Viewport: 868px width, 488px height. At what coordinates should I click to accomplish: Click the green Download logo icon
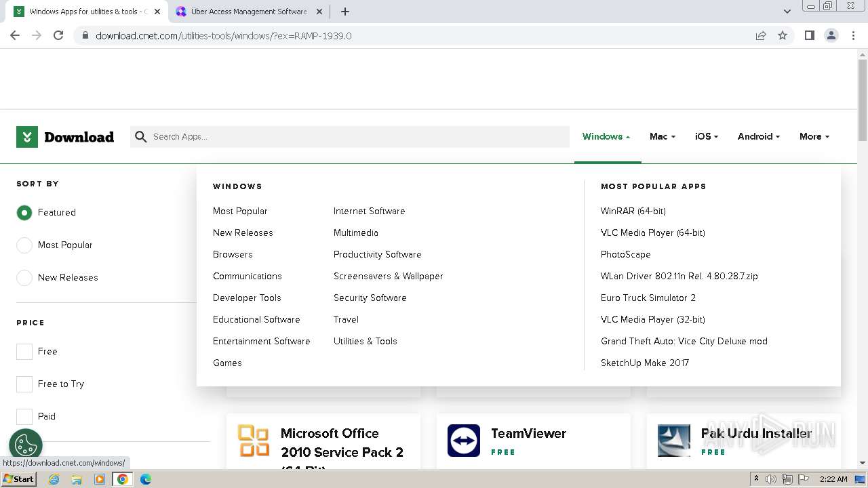[x=27, y=137]
